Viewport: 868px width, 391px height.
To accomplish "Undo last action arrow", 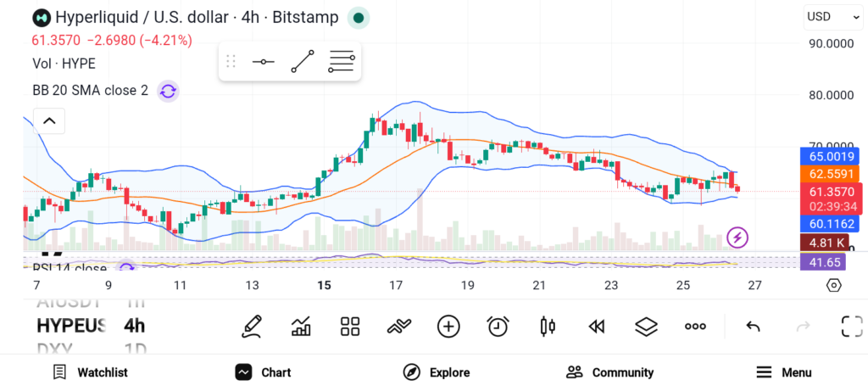I will [x=753, y=327].
